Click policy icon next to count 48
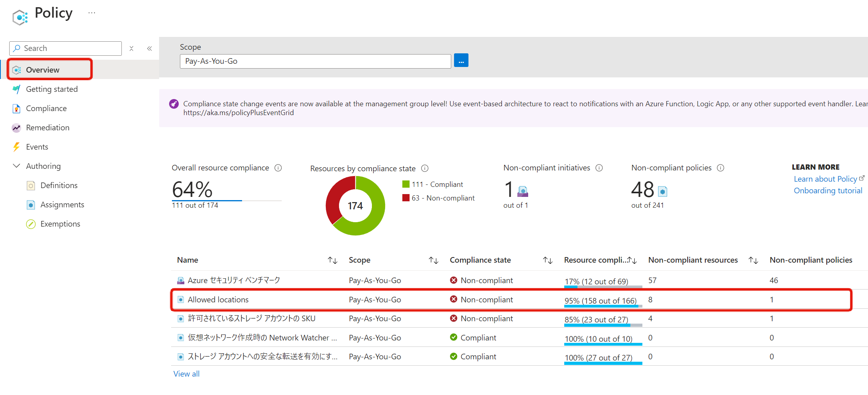Viewport: 868px width, 395px height. (x=663, y=192)
